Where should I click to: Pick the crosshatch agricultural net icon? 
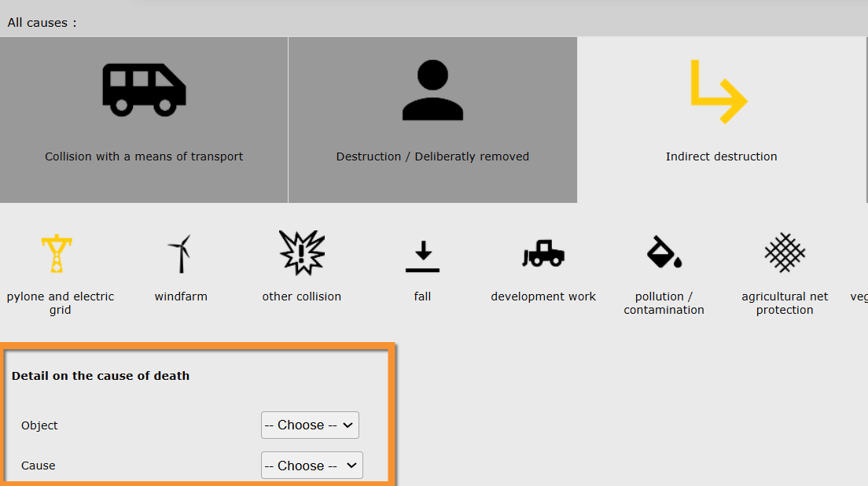(785, 252)
